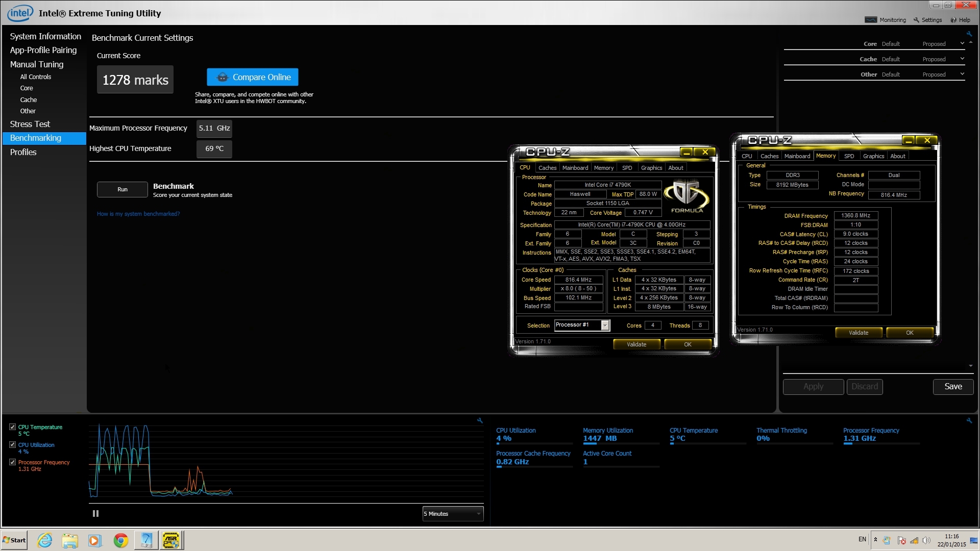Switch to Caches tab in left CPU-Z
The width and height of the screenshot is (980, 551).
click(547, 168)
